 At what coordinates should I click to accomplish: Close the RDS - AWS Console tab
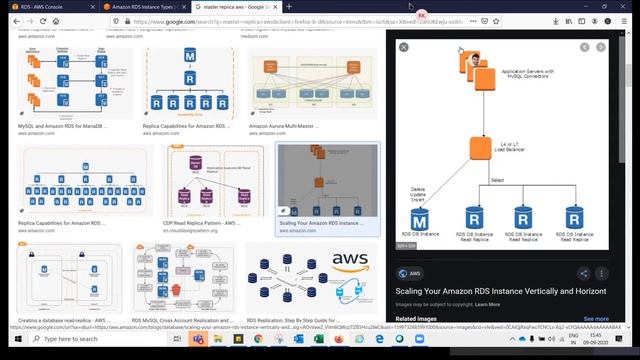[x=93, y=7]
